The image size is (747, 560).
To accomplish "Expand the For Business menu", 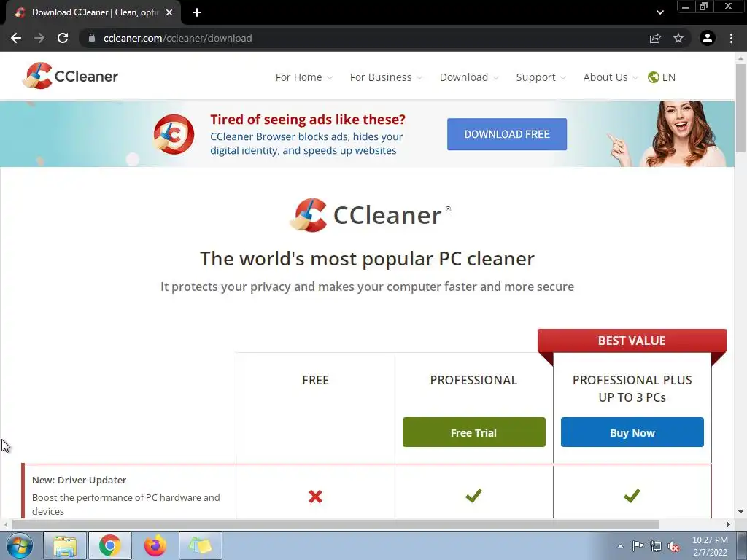I will [x=386, y=77].
